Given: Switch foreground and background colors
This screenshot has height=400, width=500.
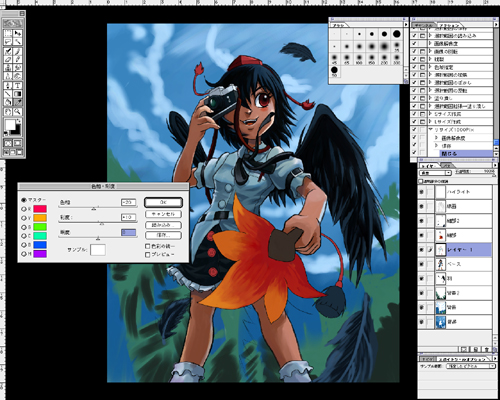Looking at the screenshot, I should (x=19, y=121).
